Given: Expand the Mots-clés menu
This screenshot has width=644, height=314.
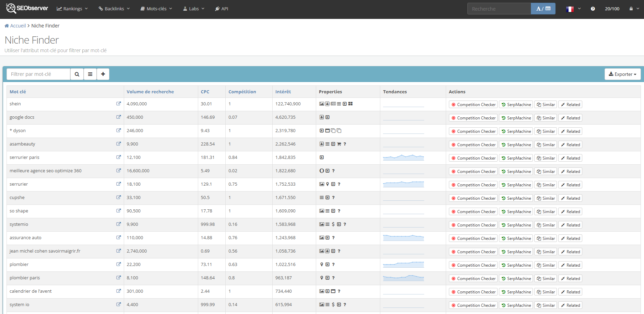Looking at the screenshot, I should click(x=156, y=9).
